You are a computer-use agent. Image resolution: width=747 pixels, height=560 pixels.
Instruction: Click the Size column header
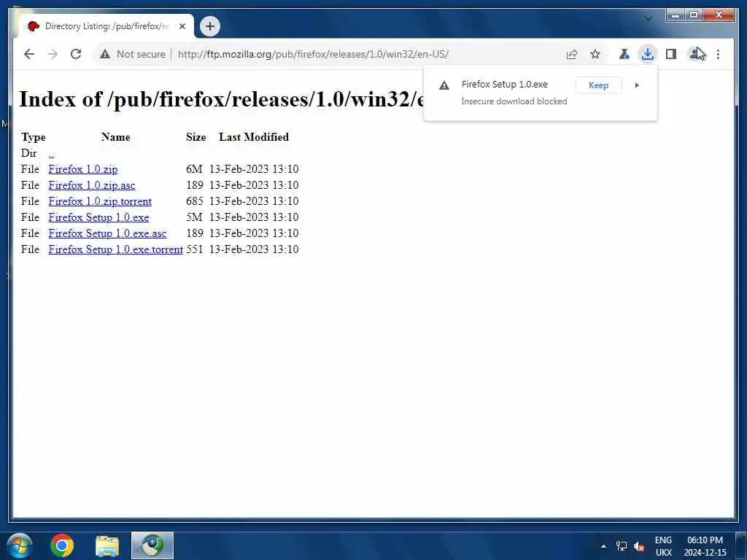[196, 137]
